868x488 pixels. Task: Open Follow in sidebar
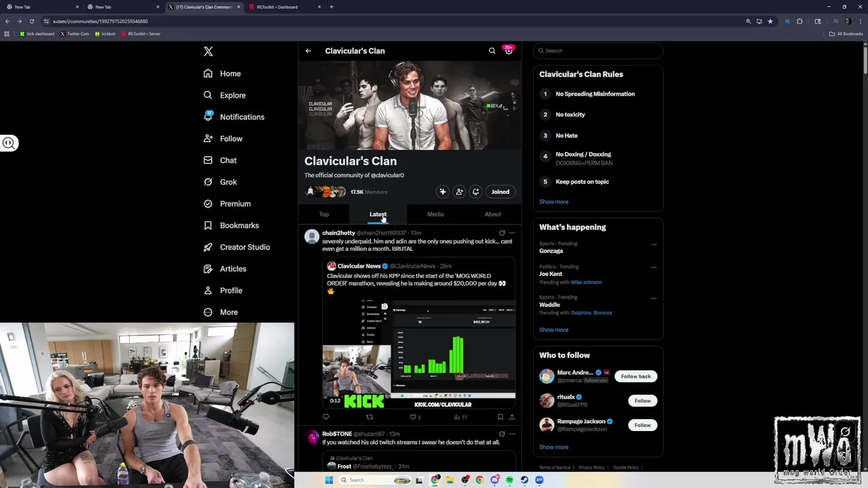point(222,138)
